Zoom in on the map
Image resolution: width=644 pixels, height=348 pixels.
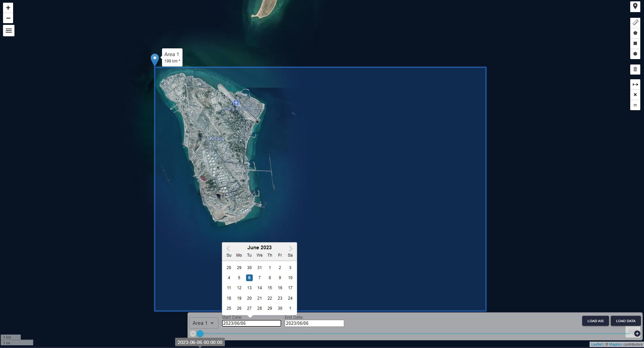point(8,8)
